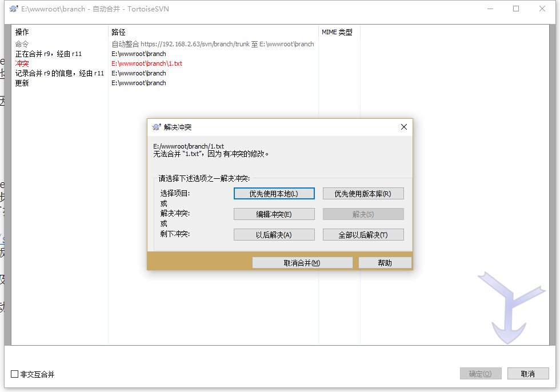The height and width of the screenshot is (392, 560).
Task: Enable the 非交互合并 checkbox
Action: tap(15, 374)
